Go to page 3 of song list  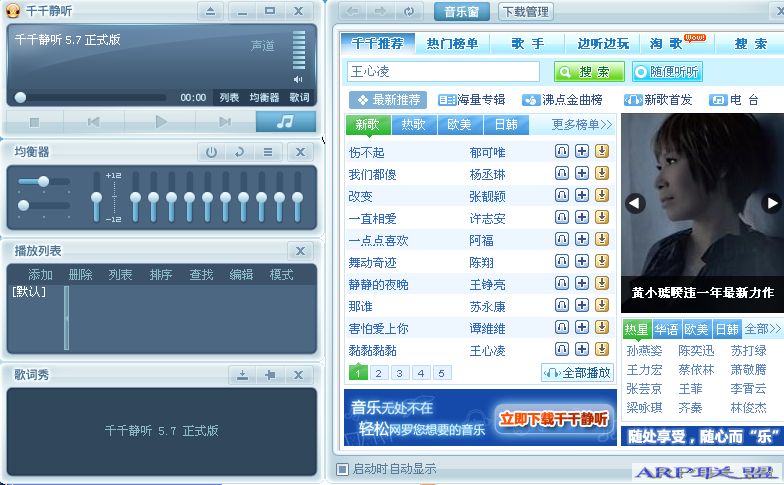[400, 373]
